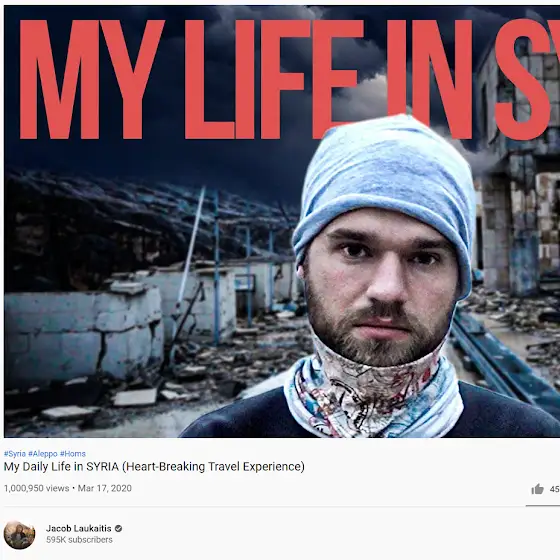Click the verified badge beside Jacob Laukaitis
The height and width of the screenshot is (560, 560).
119,528
